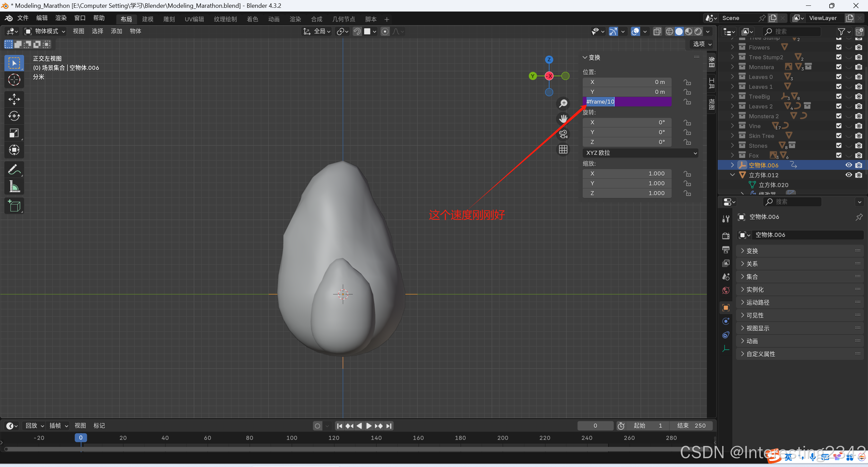
Task: Select the Rotate tool
Action: [x=14, y=116]
